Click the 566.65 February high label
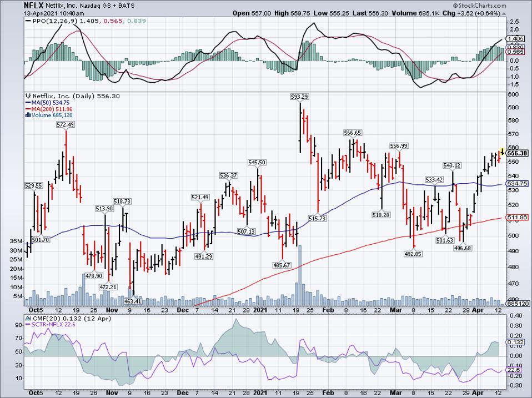Image resolution: width=532 pixels, height=398 pixels. [353, 133]
